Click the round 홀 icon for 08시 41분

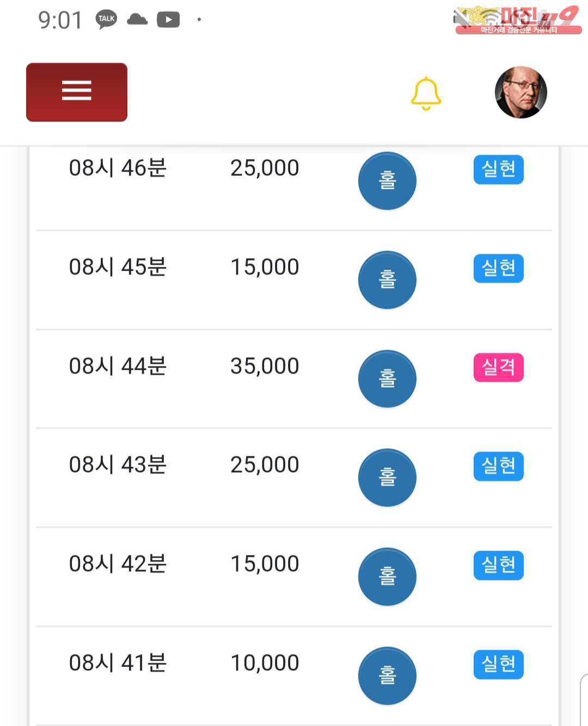[387, 676]
